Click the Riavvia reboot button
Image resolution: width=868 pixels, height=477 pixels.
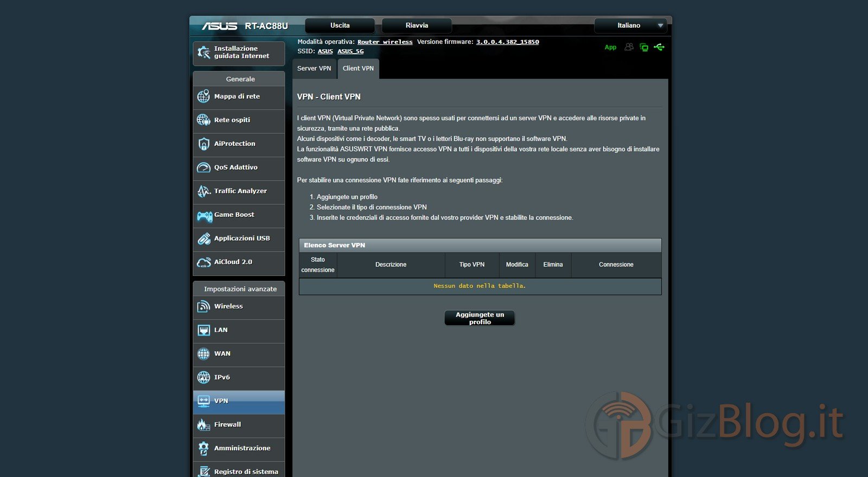pyautogui.click(x=417, y=25)
